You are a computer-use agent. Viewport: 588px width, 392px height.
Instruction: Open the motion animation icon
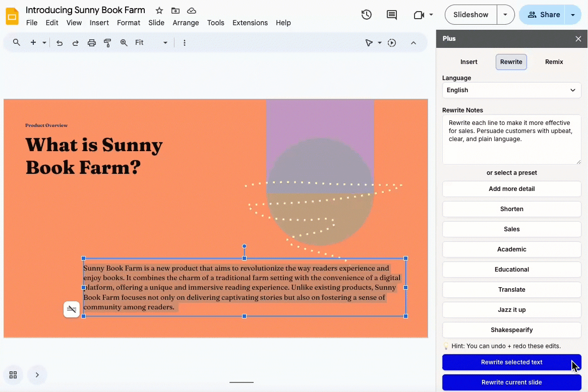tap(392, 43)
